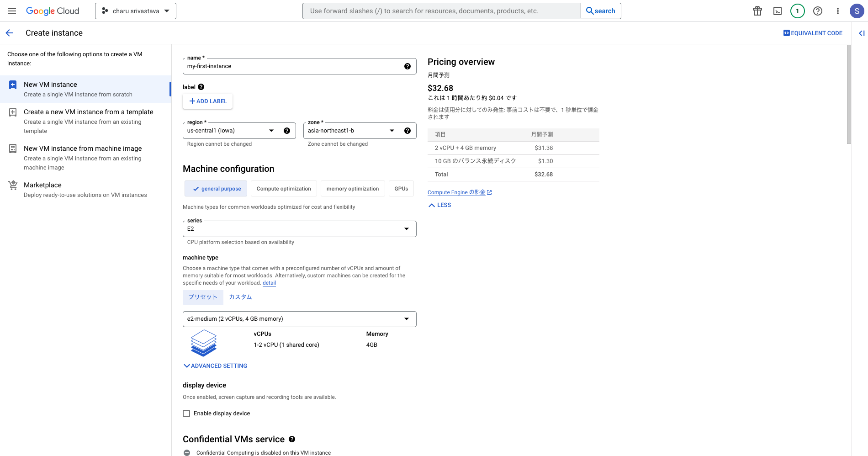This screenshot has height=456, width=868.
Task: Select the general purpose machine family
Action: pyautogui.click(x=215, y=188)
